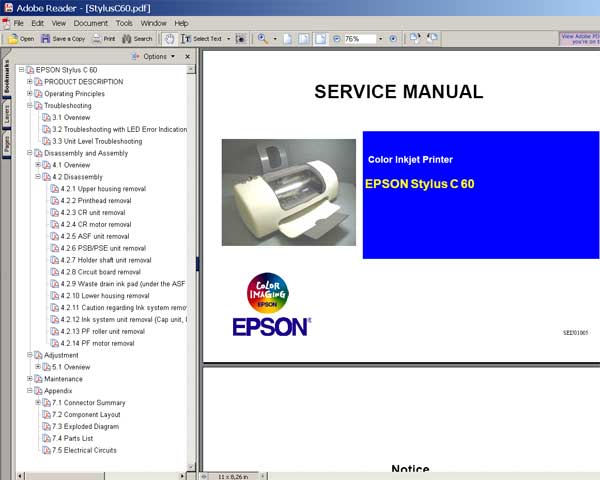This screenshot has width=600, height=480.
Task: Click the Adobe Reader title bar icon
Action: click(8, 8)
